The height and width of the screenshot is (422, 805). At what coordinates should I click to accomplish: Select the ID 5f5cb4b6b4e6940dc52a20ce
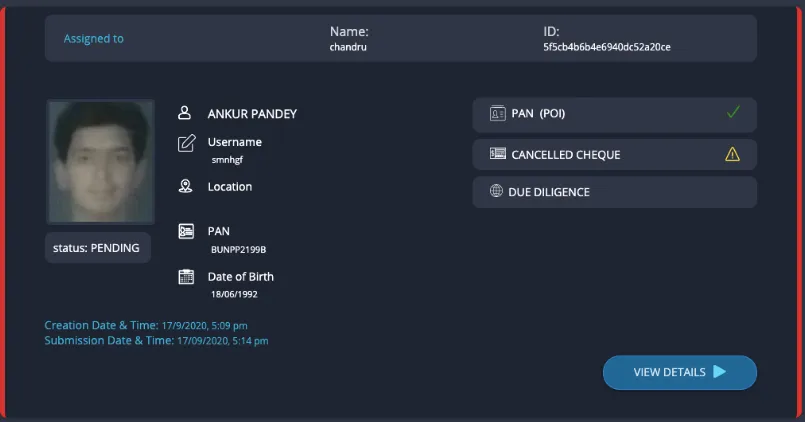pos(607,47)
